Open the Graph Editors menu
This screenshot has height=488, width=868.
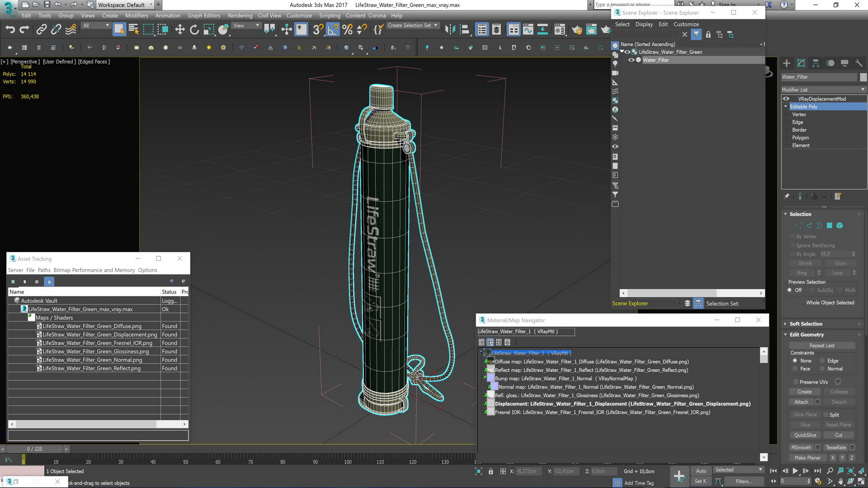tap(204, 15)
